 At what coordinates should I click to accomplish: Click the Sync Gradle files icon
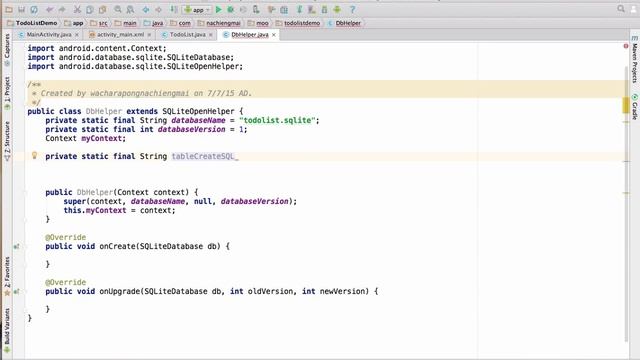coord(299,9)
